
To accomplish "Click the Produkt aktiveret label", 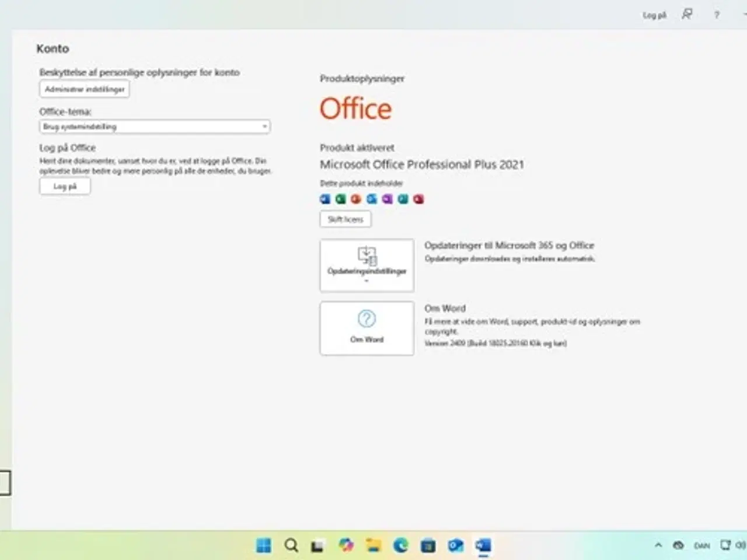I will [x=357, y=148].
